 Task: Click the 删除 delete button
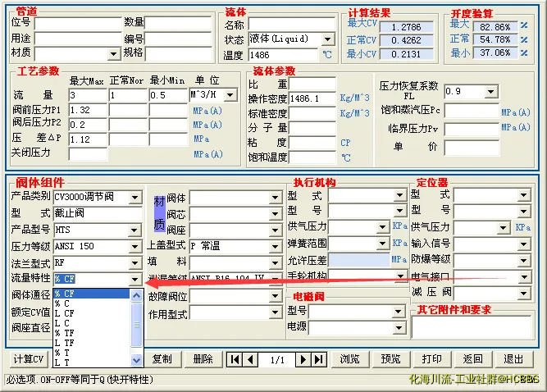[203, 359]
